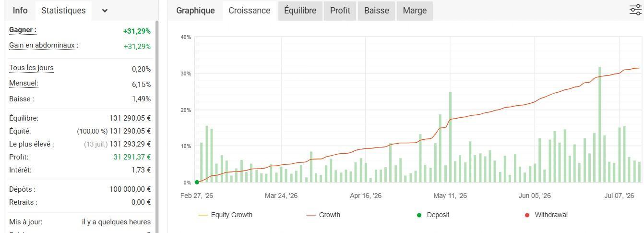Show the Profit chart tab
Screen dimensions: 644x233
[x=340, y=11]
